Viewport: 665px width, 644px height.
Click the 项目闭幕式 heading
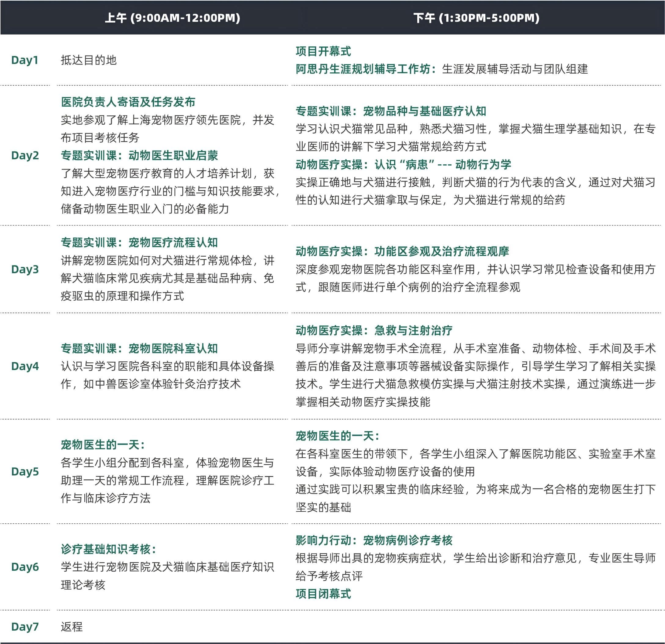point(323,594)
